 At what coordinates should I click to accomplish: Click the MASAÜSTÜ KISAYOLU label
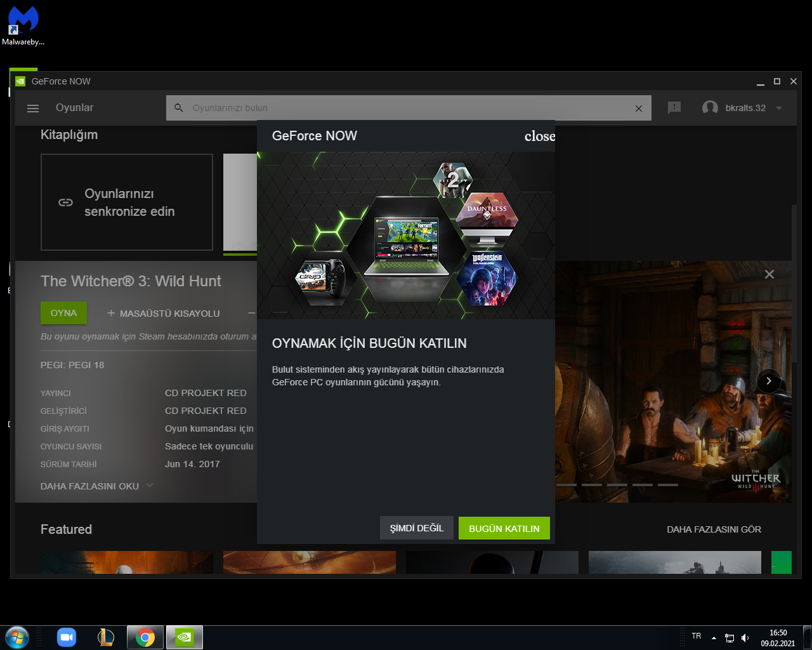[x=170, y=314]
